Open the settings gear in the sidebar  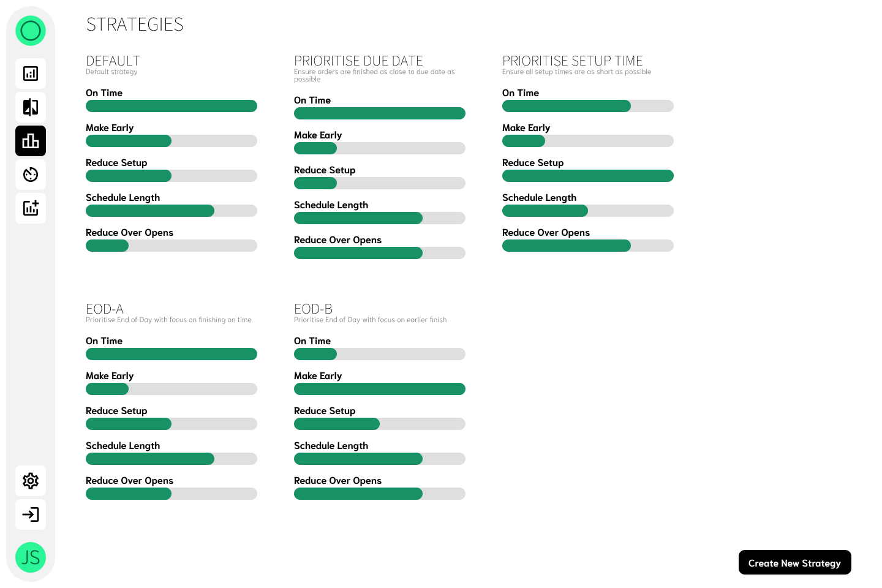pyautogui.click(x=31, y=481)
